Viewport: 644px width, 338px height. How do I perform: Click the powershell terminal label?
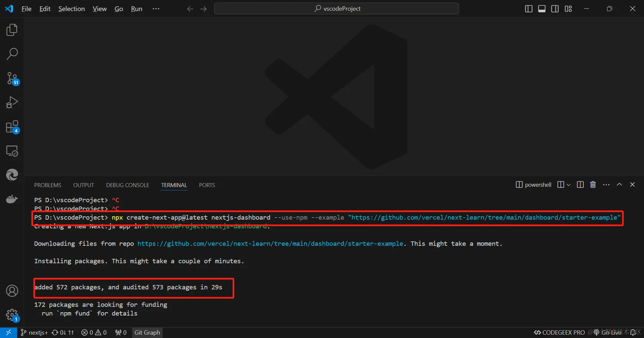pyautogui.click(x=534, y=185)
